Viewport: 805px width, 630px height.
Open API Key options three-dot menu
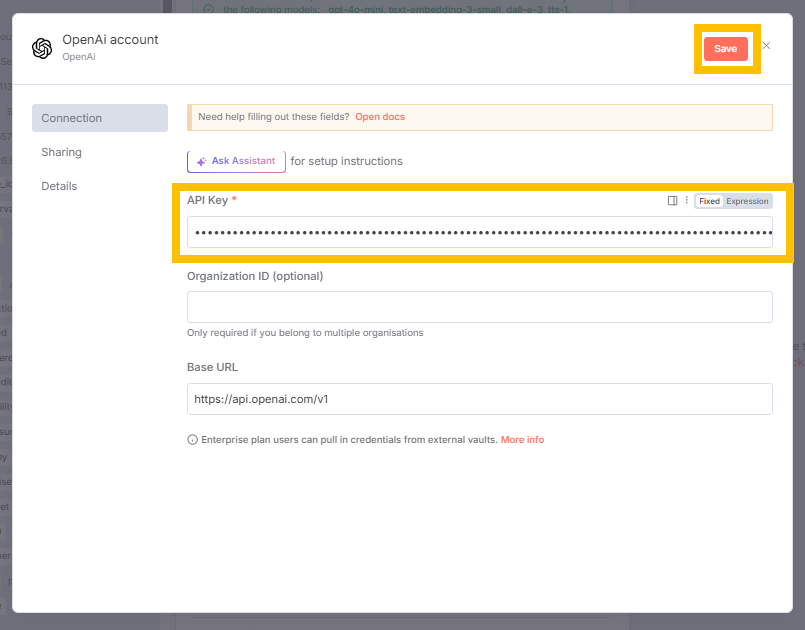coord(686,200)
